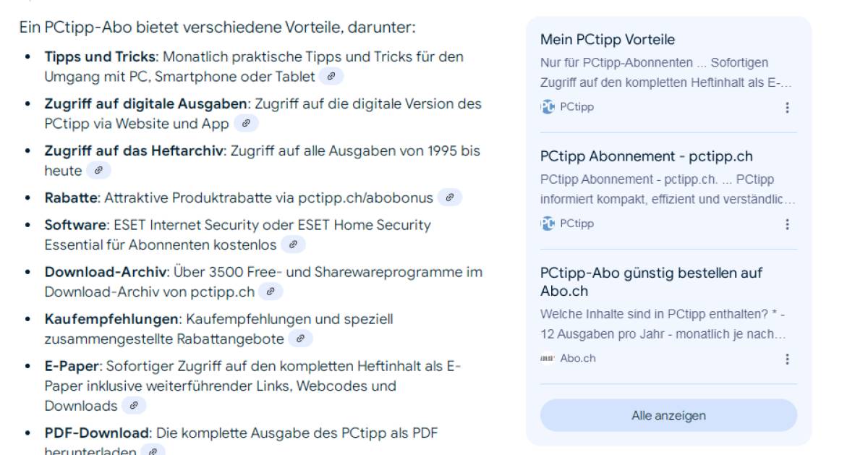The height and width of the screenshot is (455, 868).
Task: Open PCtipp-Abo günstig bestellen auf Abo.ch
Action: coord(651,282)
